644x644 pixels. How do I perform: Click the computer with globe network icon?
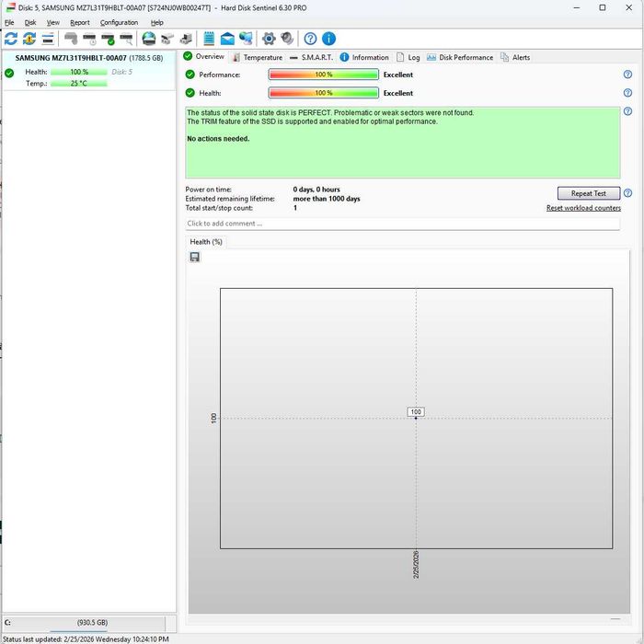(x=246, y=39)
